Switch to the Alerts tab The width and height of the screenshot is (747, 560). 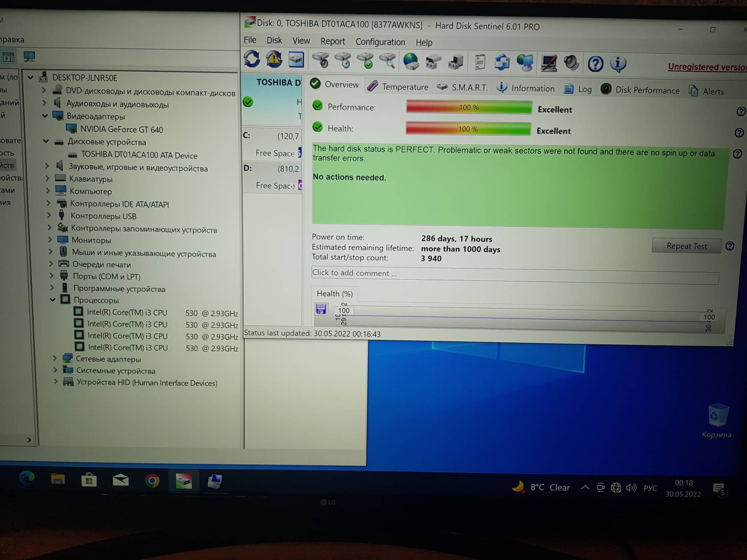point(706,91)
